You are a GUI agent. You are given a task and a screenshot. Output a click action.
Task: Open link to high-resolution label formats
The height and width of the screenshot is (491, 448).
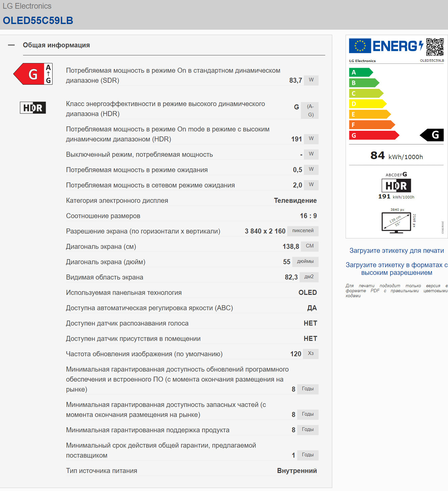point(397,269)
